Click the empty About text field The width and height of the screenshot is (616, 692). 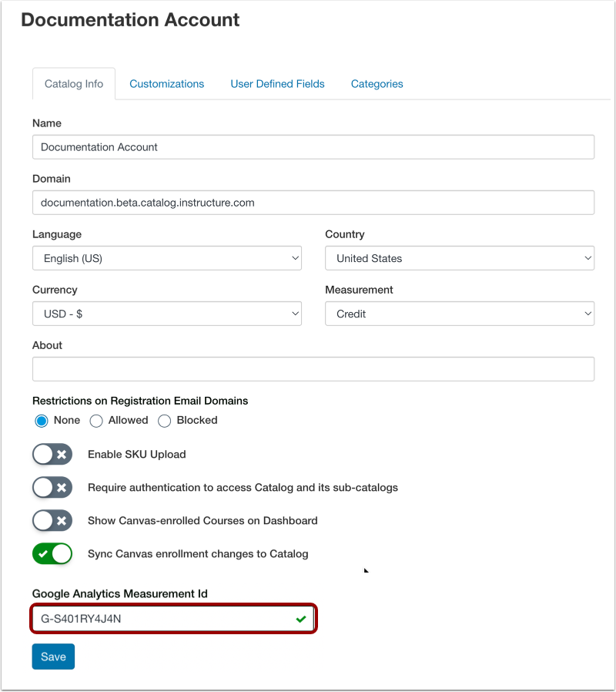[313, 369]
